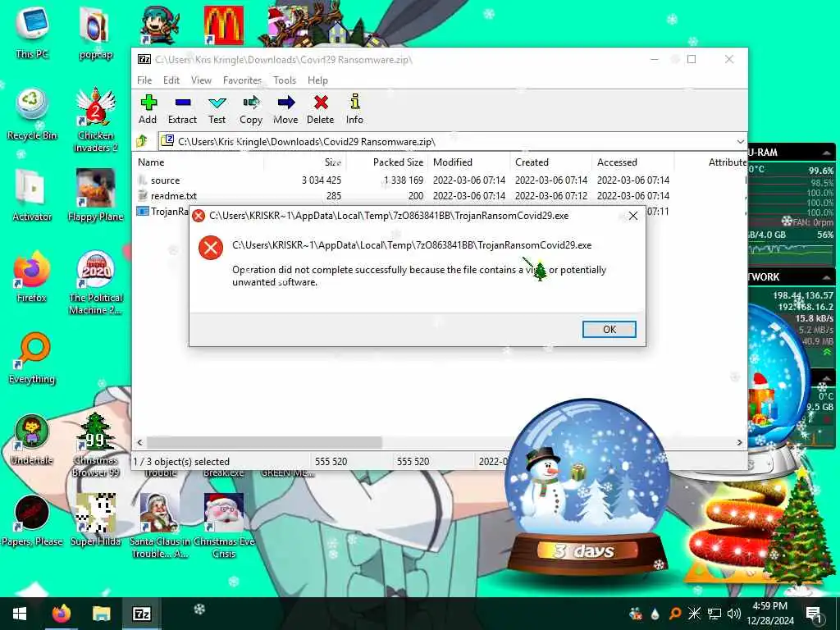Select the source folder row

click(440, 180)
